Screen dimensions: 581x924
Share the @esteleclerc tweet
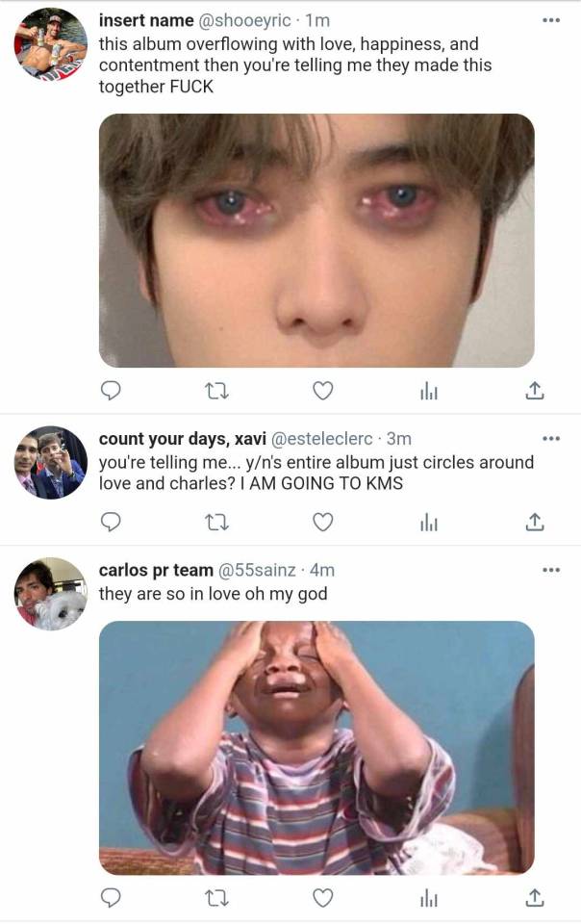tap(535, 521)
